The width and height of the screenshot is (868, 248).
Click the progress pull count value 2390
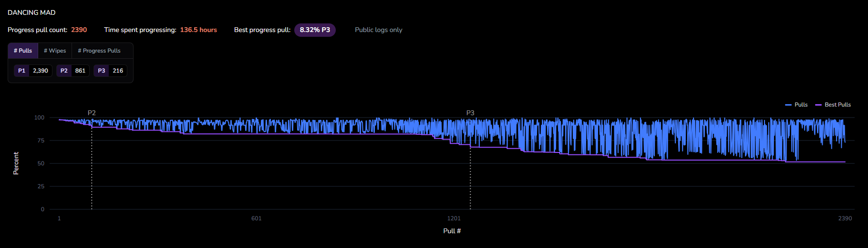(x=79, y=30)
